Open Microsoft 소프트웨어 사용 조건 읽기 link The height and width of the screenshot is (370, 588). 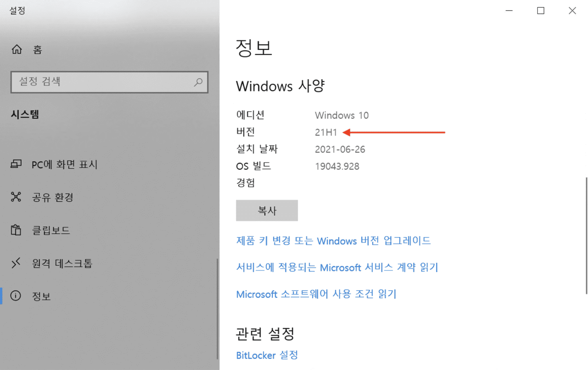point(316,294)
